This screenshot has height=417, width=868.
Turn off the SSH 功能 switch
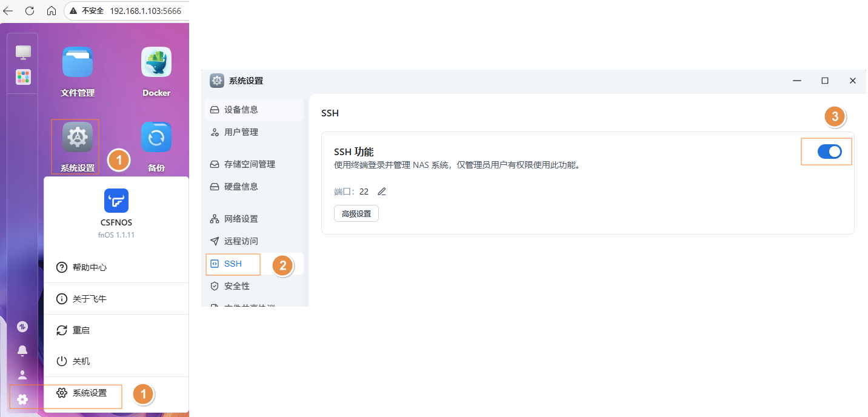click(830, 152)
